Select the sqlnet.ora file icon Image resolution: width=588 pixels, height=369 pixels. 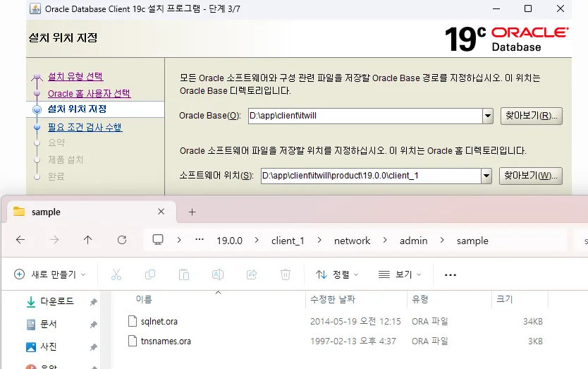coord(133,321)
